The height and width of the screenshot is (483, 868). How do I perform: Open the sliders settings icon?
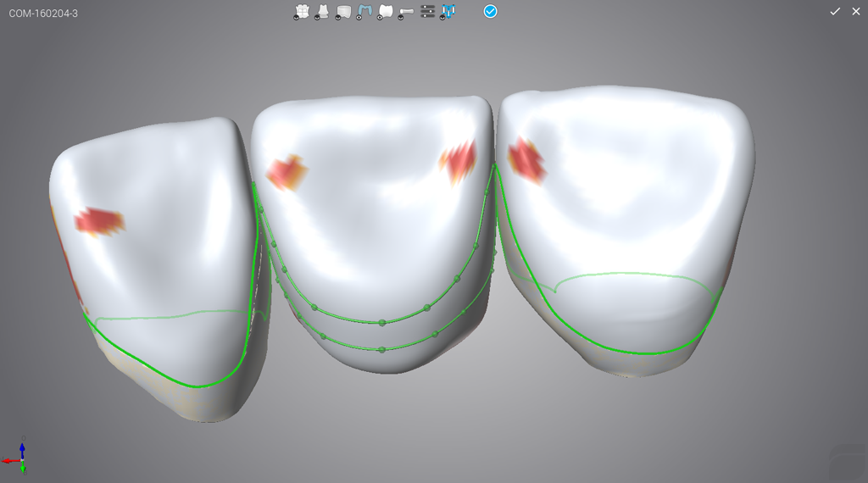tap(427, 11)
